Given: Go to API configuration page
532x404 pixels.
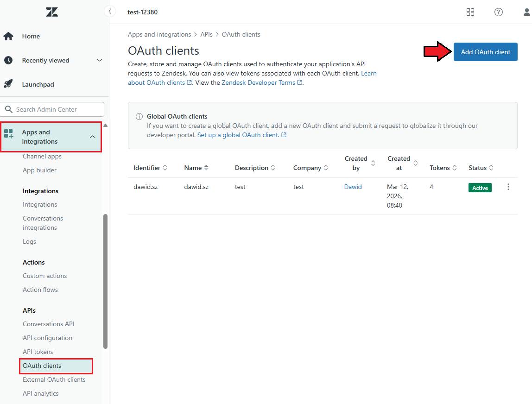Looking at the screenshot, I should [48, 338].
